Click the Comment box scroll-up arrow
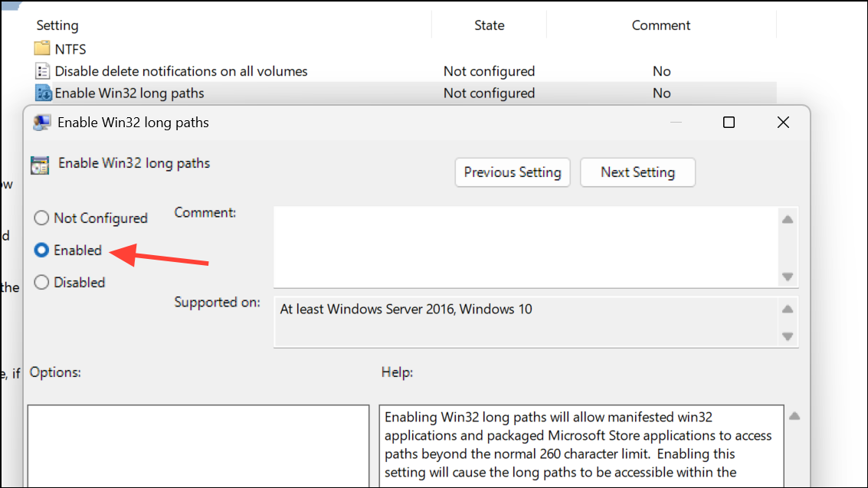Image resolution: width=868 pixels, height=488 pixels. [788, 219]
